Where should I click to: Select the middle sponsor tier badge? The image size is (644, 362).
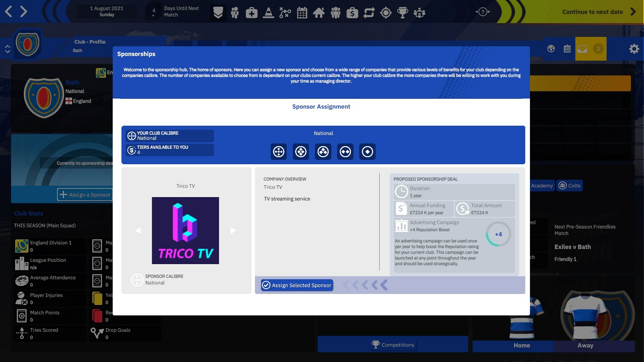point(323,152)
